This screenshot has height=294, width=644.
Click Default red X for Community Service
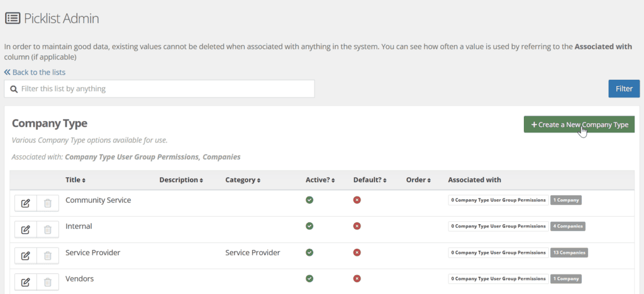coord(357,200)
